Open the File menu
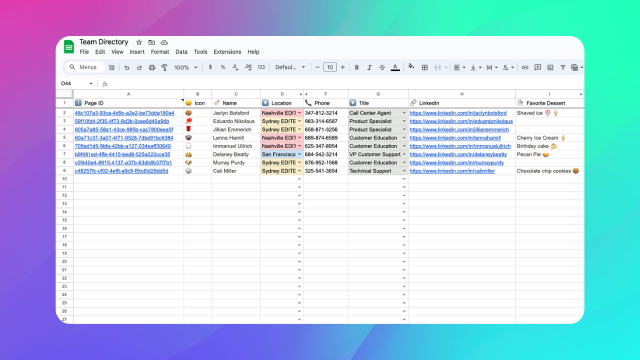This screenshot has height=360, width=640. click(84, 52)
